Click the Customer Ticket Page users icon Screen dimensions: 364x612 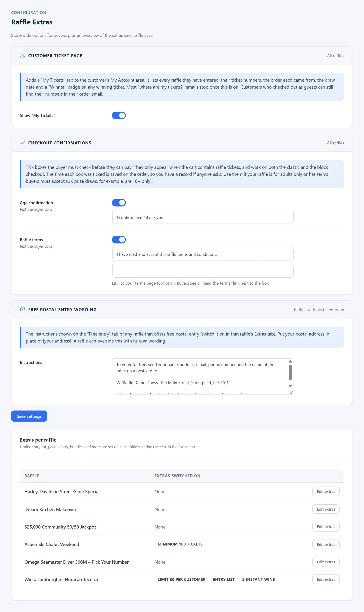coord(23,56)
